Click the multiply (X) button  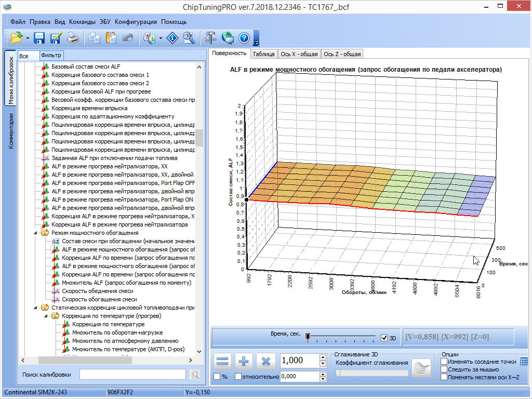265,362
